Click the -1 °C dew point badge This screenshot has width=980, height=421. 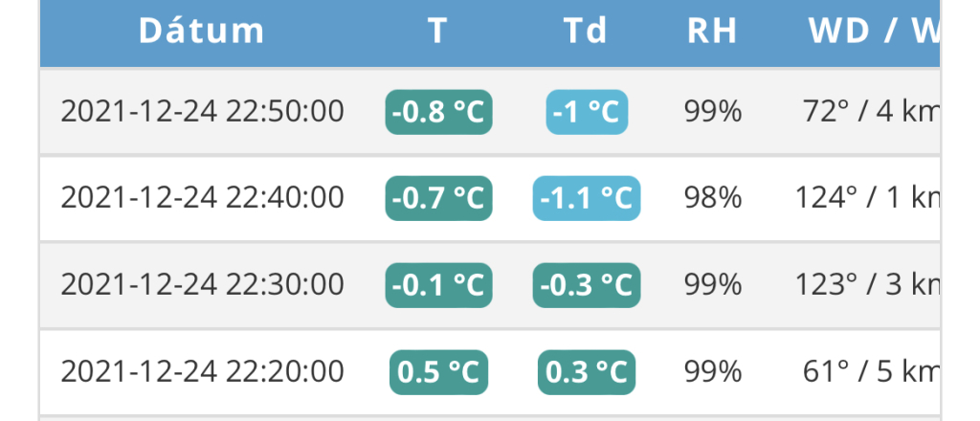(587, 113)
